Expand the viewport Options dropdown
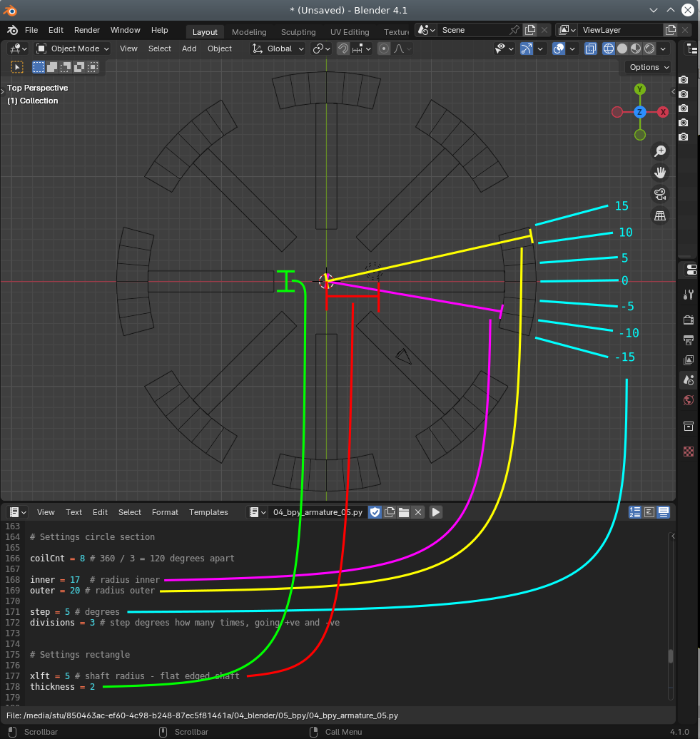Image resolution: width=700 pixels, height=739 pixels. coord(649,67)
